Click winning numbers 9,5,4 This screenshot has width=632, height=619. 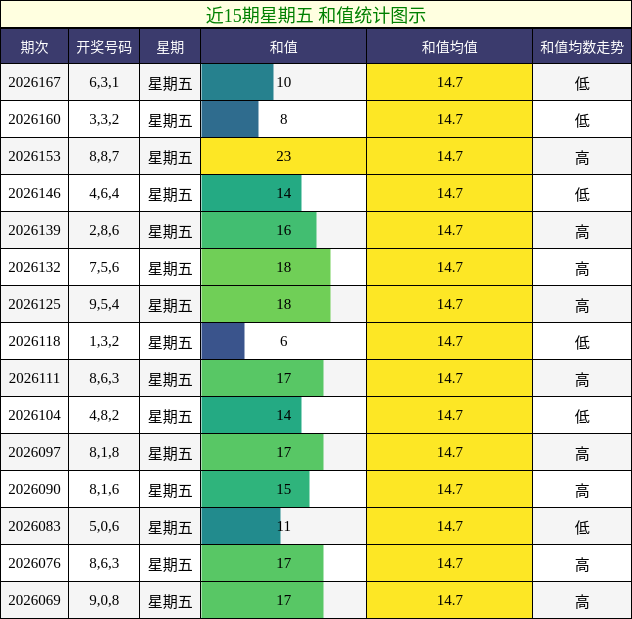click(x=104, y=304)
